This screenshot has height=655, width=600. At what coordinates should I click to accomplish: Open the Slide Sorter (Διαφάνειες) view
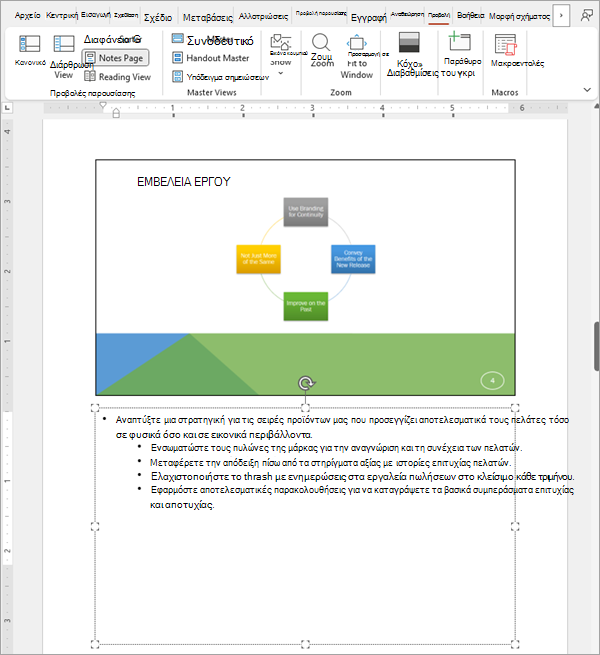[x=112, y=40]
